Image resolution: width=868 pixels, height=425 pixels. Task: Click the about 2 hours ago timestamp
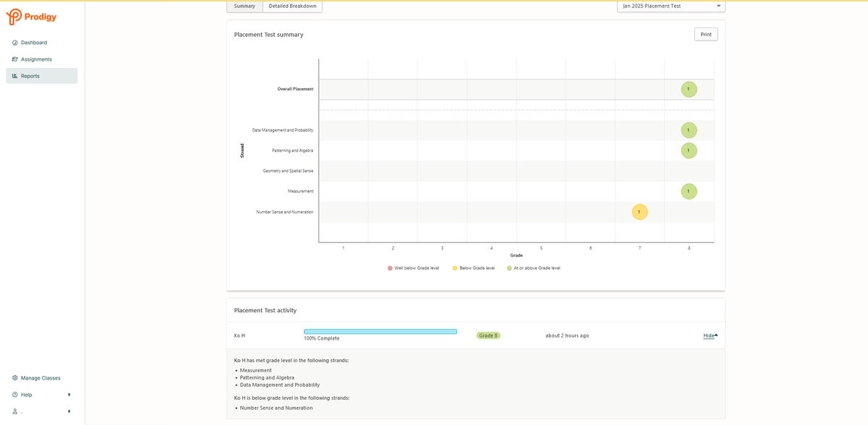(x=567, y=335)
